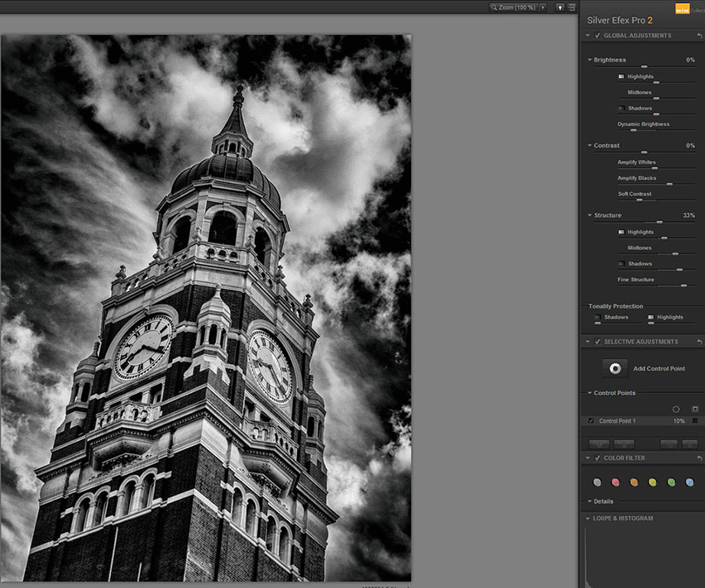Image resolution: width=705 pixels, height=588 pixels.
Task: Click the Amplify Blacks slider handle
Action: [669, 184]
